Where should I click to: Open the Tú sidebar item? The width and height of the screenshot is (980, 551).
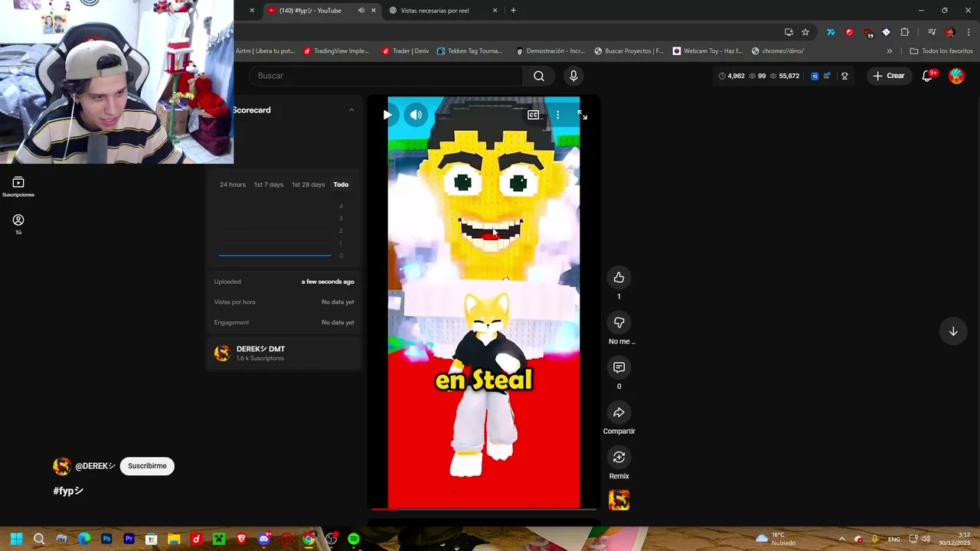pos(18,223)
